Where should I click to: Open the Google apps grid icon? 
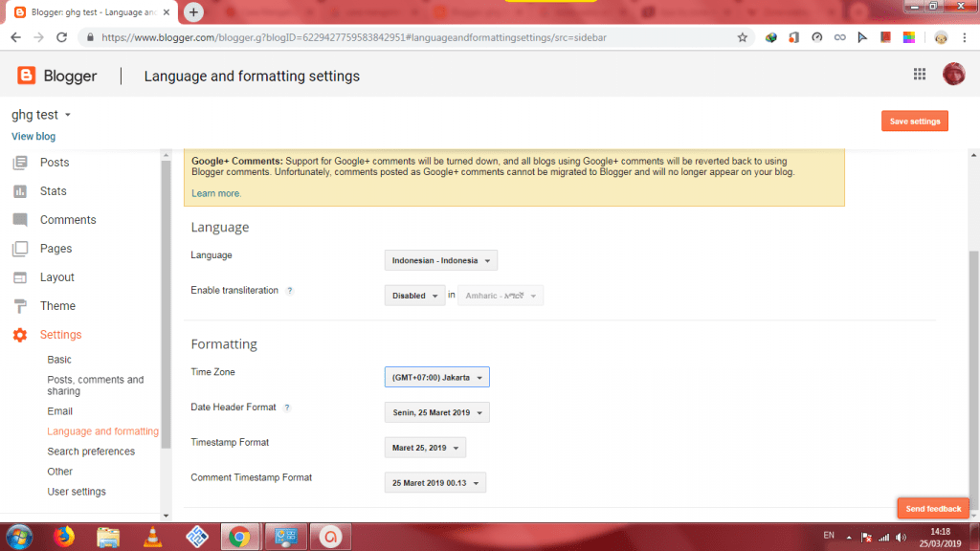(x=920, y=75)
